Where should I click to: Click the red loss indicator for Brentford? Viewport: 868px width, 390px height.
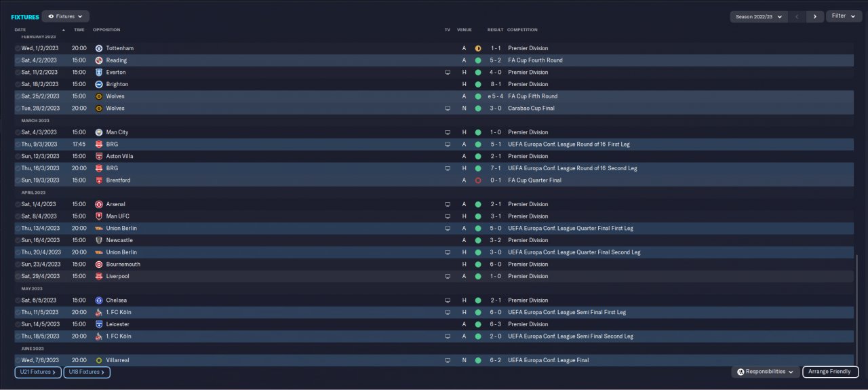tap(478, 180)
